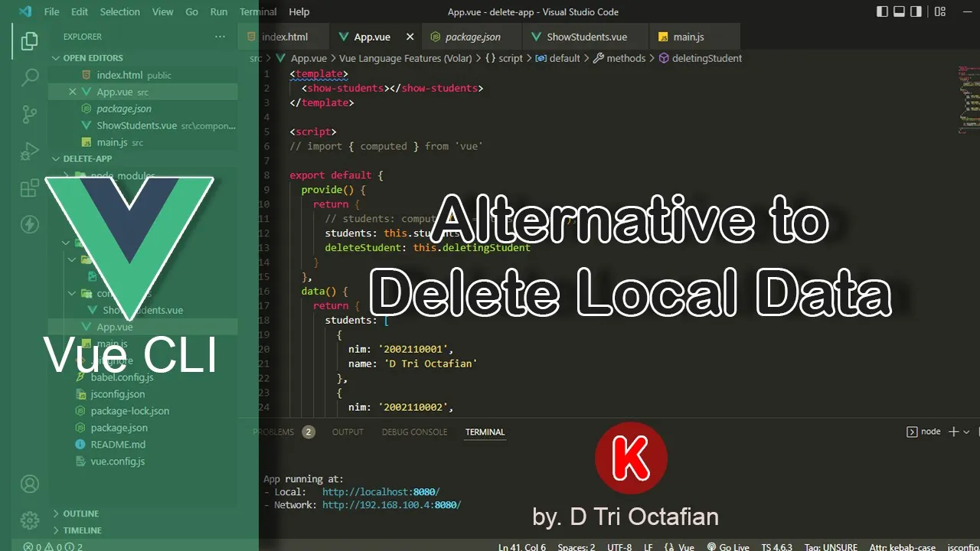The height and width of the screenshot is (551, 980).
Task: Switch to the ShowStudents.vue editor tab
Action: pyautogui.click(x=586, y=37)
